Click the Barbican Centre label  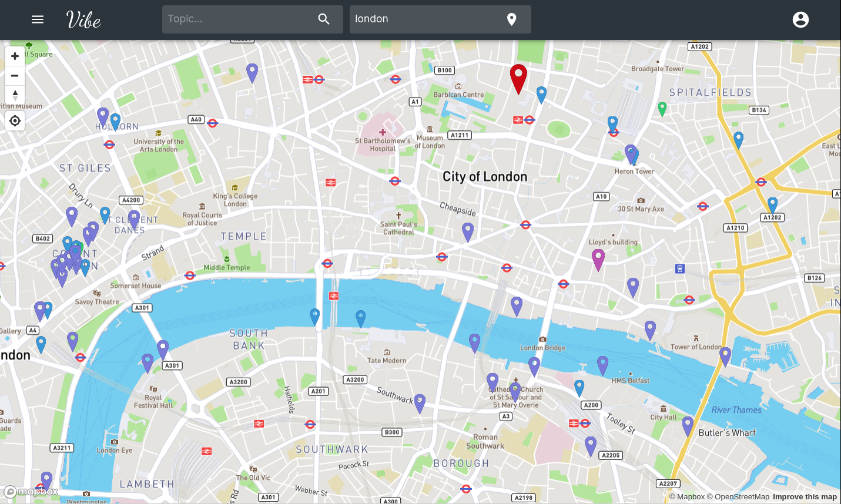(x=458, y=95)
